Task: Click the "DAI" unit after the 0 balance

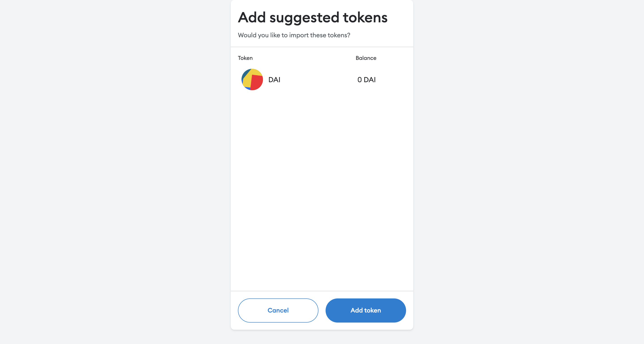Action: coord(370,80)
